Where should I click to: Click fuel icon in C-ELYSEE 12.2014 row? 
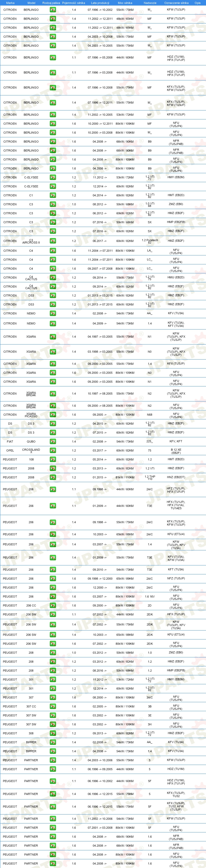coord(53,186)
